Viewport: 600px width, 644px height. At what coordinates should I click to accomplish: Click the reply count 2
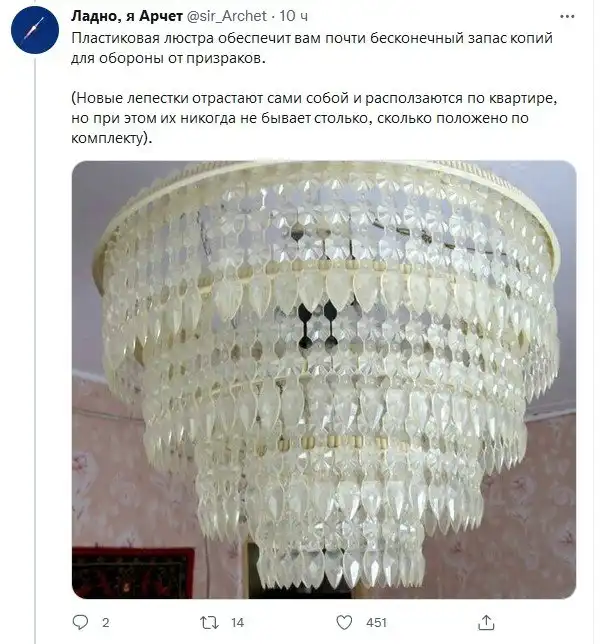tap(106, 623)
